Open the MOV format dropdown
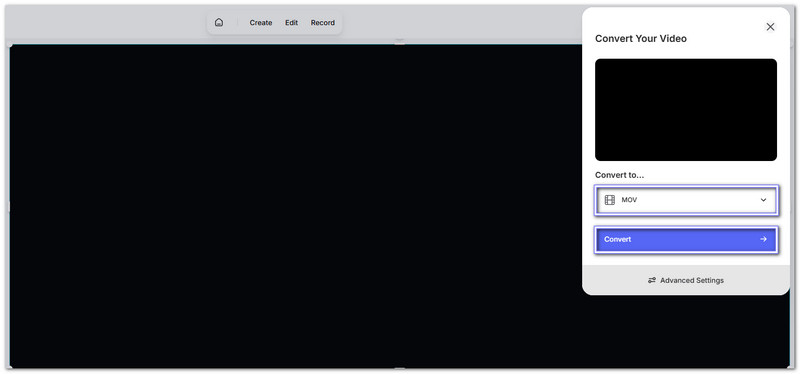Viewport: 800px width, 374px height. [x=686, y=200]
